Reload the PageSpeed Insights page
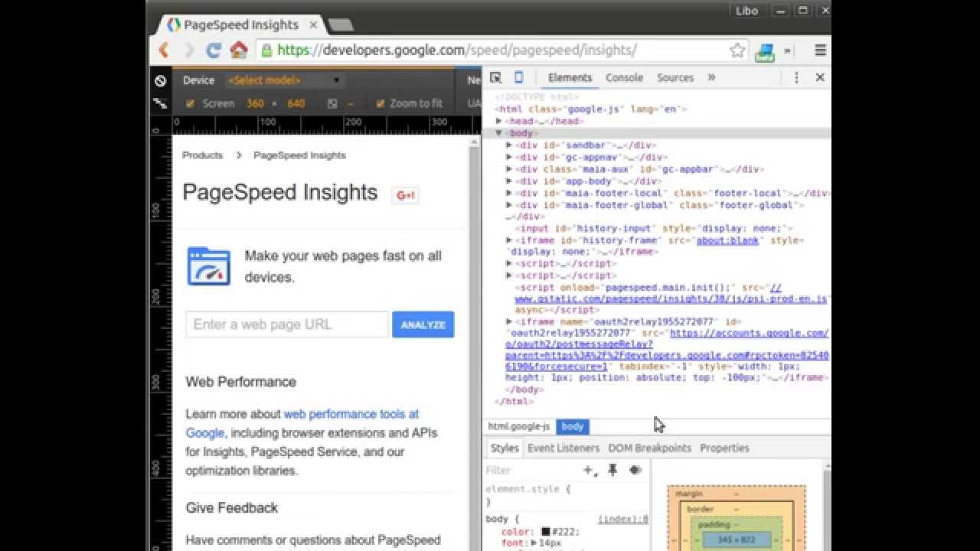Image resolution: width=980 pixels, height=551 pixels. [214, 51]
